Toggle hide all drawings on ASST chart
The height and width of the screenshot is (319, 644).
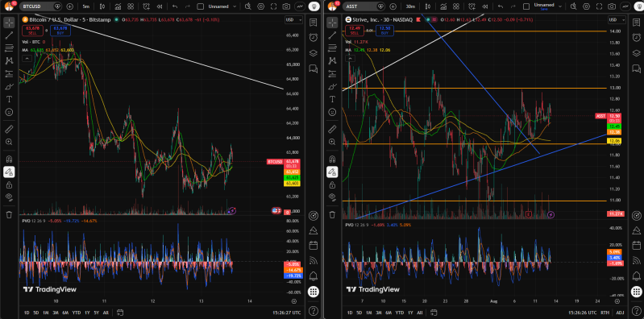pyautogui.click(x=332, y=197)
